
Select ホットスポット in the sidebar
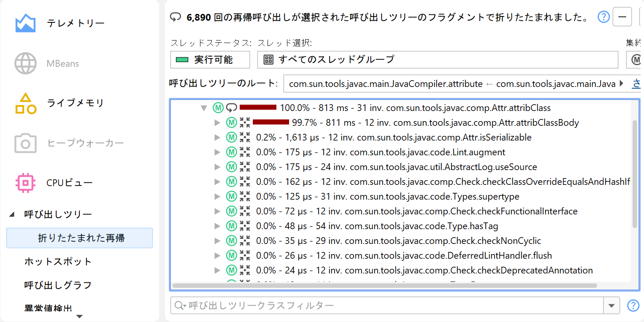(58, 262)
